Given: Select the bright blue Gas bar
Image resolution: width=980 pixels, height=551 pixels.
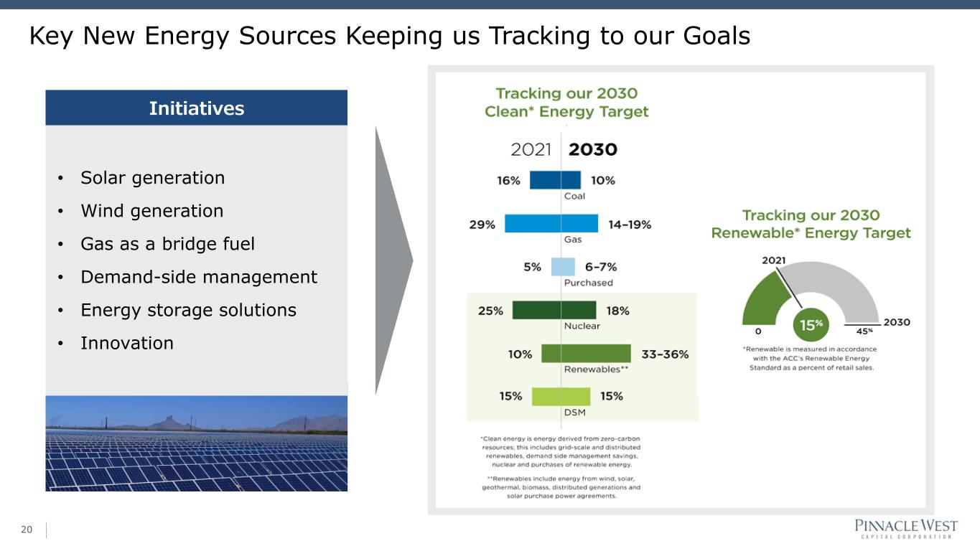Looking at the screenshot, I should pos(551,224).
